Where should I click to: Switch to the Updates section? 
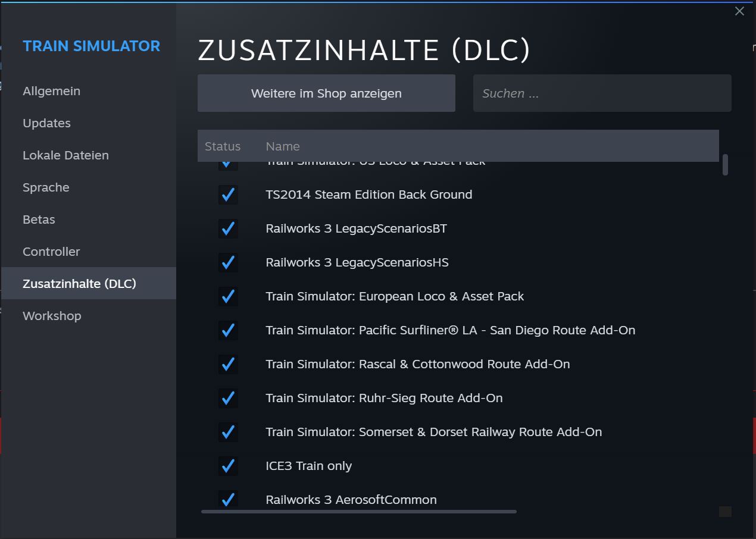click(x=46, y=123)
